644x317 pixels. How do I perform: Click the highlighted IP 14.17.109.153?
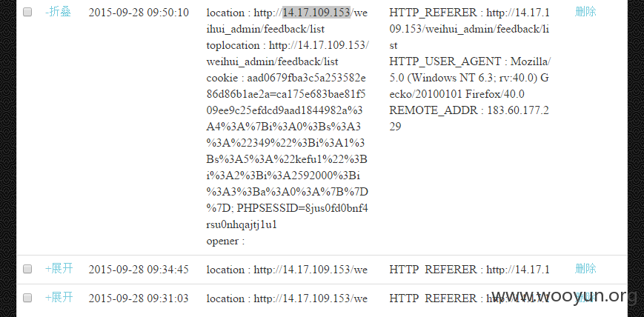coord(316,13)
